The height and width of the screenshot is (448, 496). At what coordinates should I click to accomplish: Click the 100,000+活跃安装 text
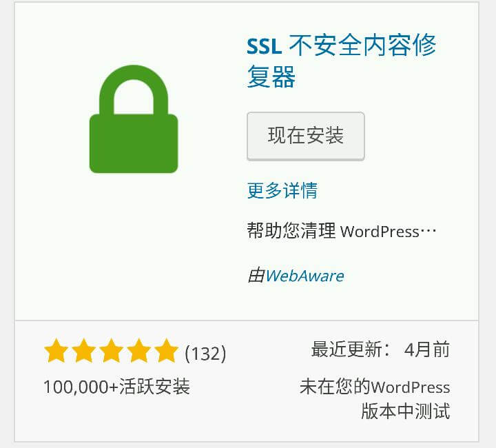pyautogui.click(x=116, y=387)
